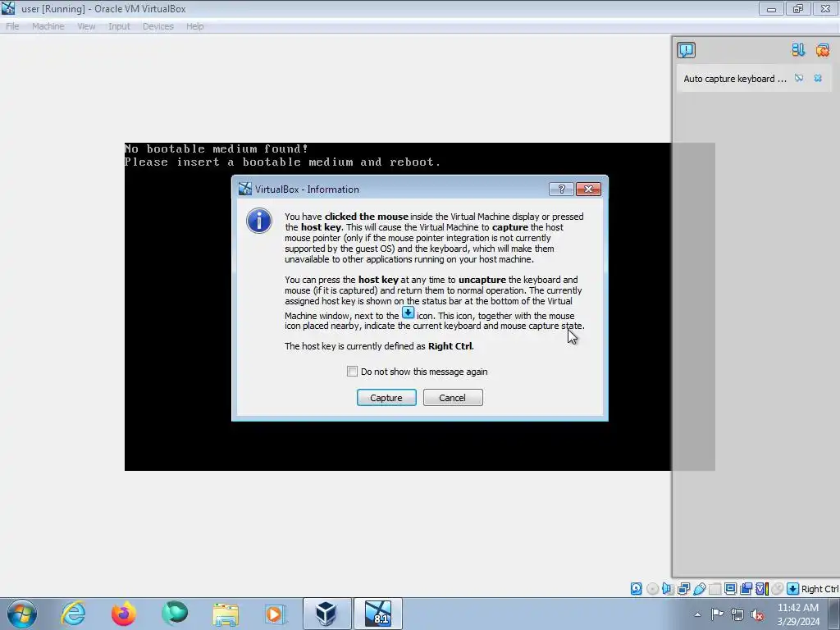This screenshot has width=840, height=630.
Task: Open Windows Explorer folder on taskbar
Action: pyautogui.click(x=226, y=614)
